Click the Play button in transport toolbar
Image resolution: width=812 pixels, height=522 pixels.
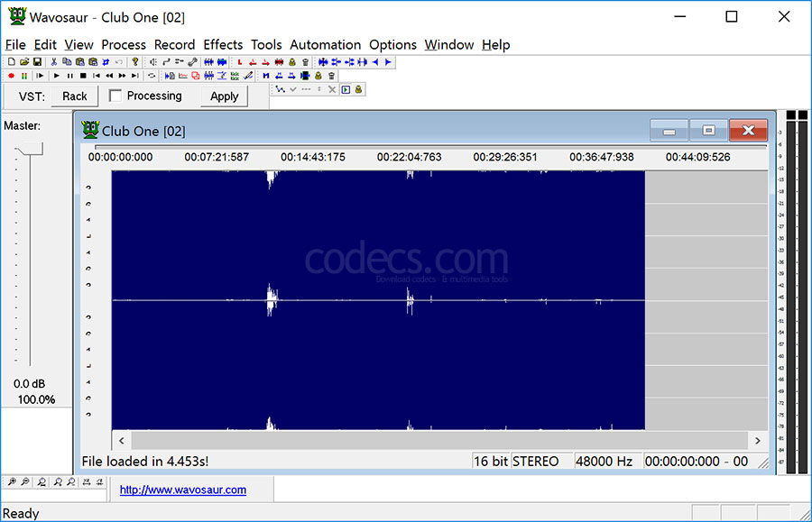point(57,76)
